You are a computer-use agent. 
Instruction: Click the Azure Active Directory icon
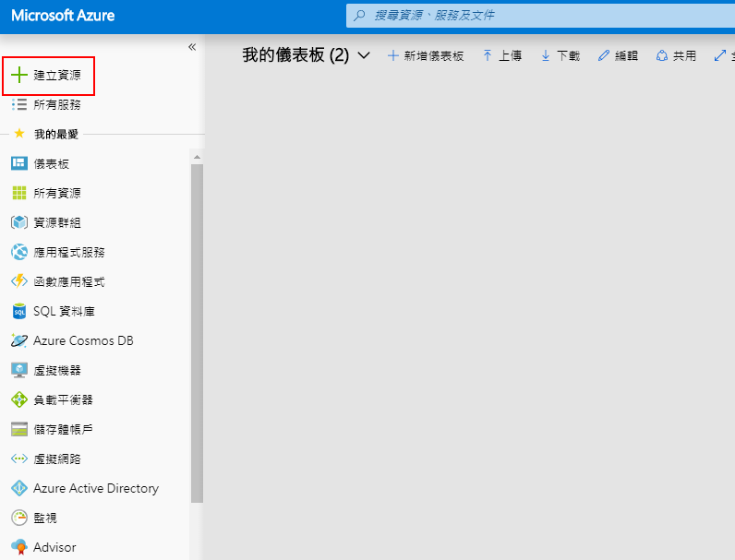click(x=19, y=488)
